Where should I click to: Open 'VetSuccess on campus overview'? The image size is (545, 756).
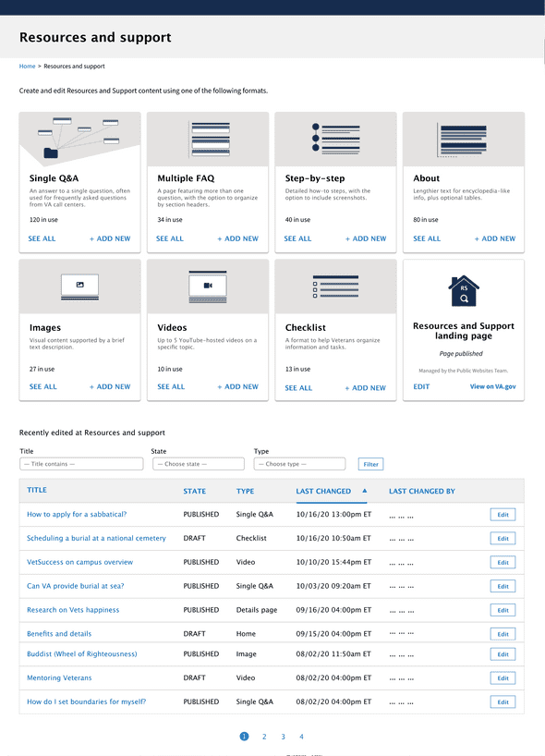coord(79,562)
